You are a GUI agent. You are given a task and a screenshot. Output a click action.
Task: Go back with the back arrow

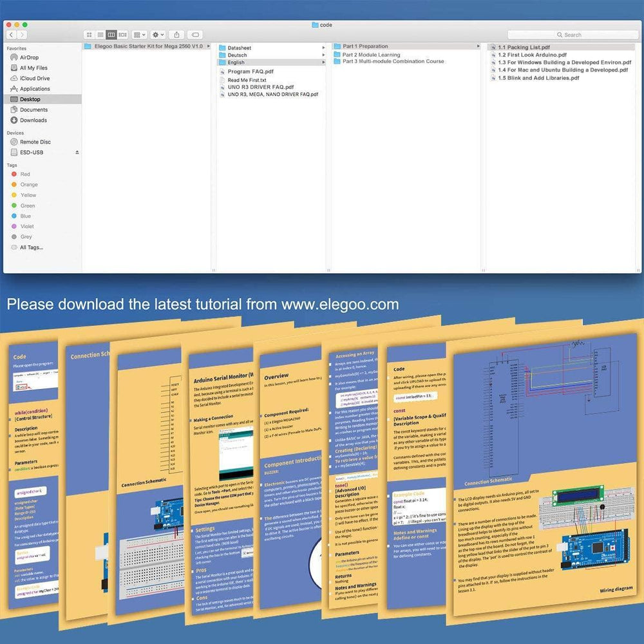[11, 35]
